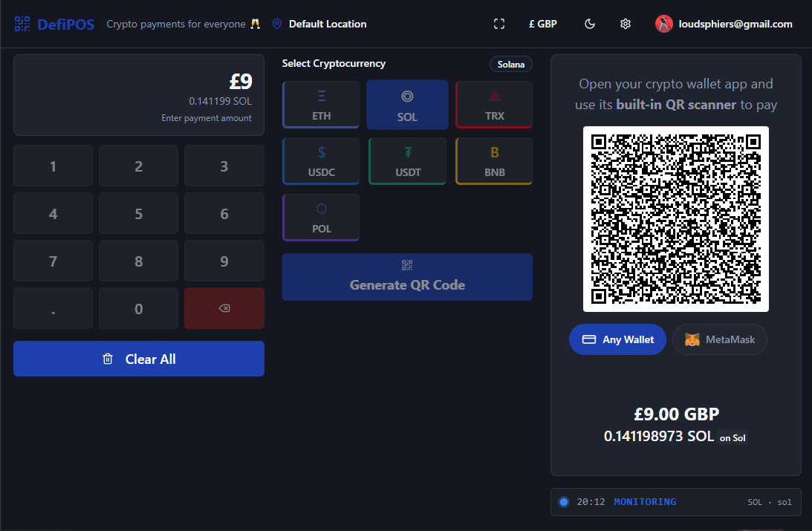Click the payment amount display field
Screen dimensions: 812x531
[139, 95]
